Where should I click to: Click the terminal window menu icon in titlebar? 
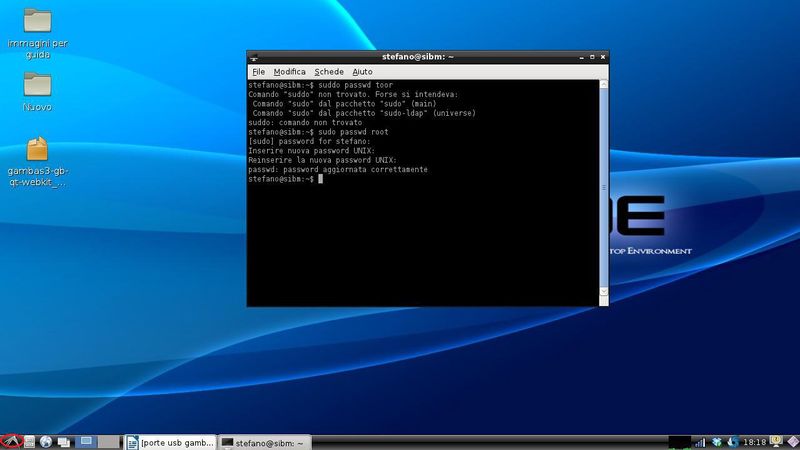[x=254, y=57]
